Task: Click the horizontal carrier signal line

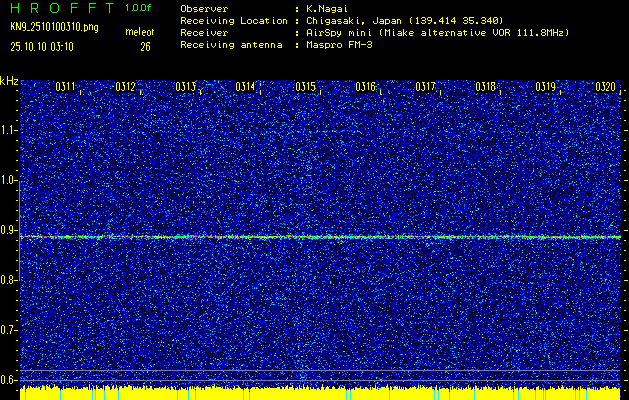Action: (320, 237)
